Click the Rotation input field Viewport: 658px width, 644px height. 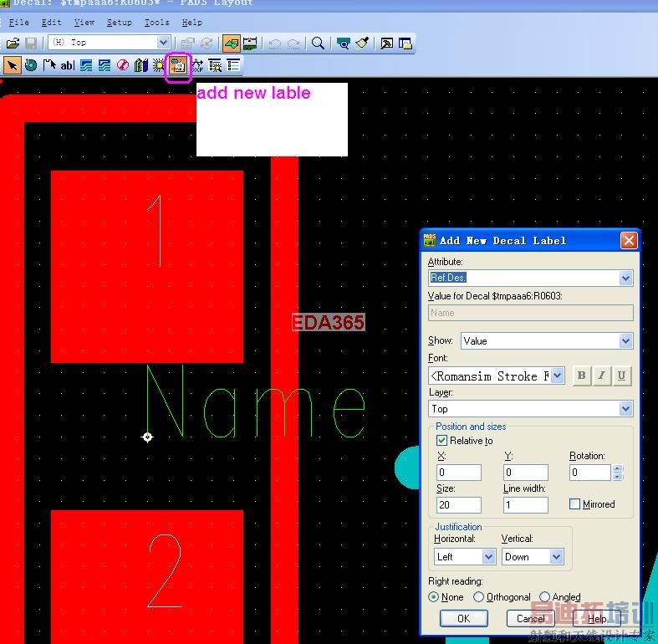(590, 473)
